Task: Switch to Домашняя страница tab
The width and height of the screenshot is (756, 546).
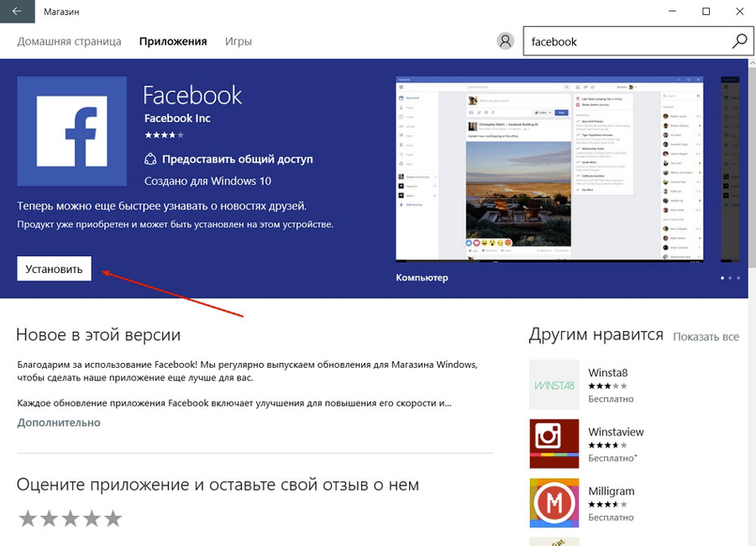Action: [69, 41]
